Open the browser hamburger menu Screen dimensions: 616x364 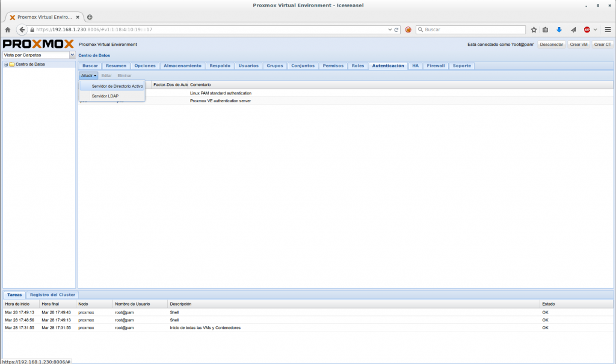[x=608, y=29]
